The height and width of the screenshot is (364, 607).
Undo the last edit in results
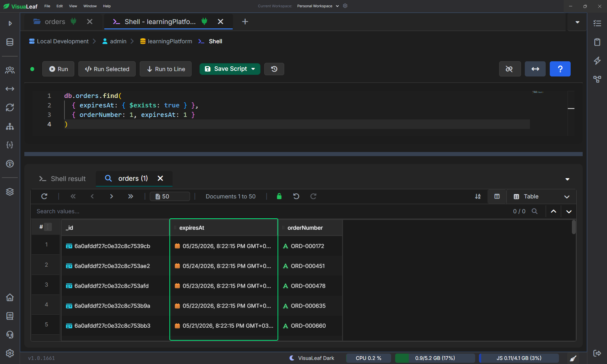pyautogui.click(x=296, y=197)
